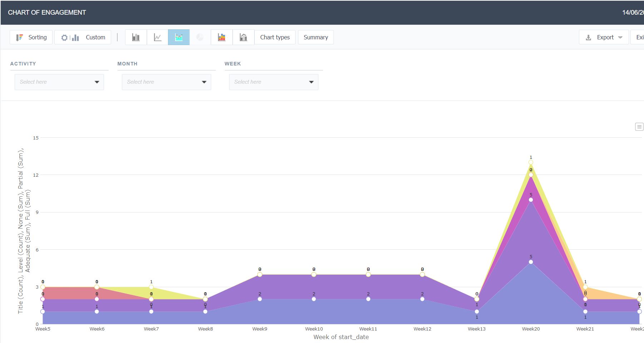
Task: Click the Sorting button
Action: point(31,37)
